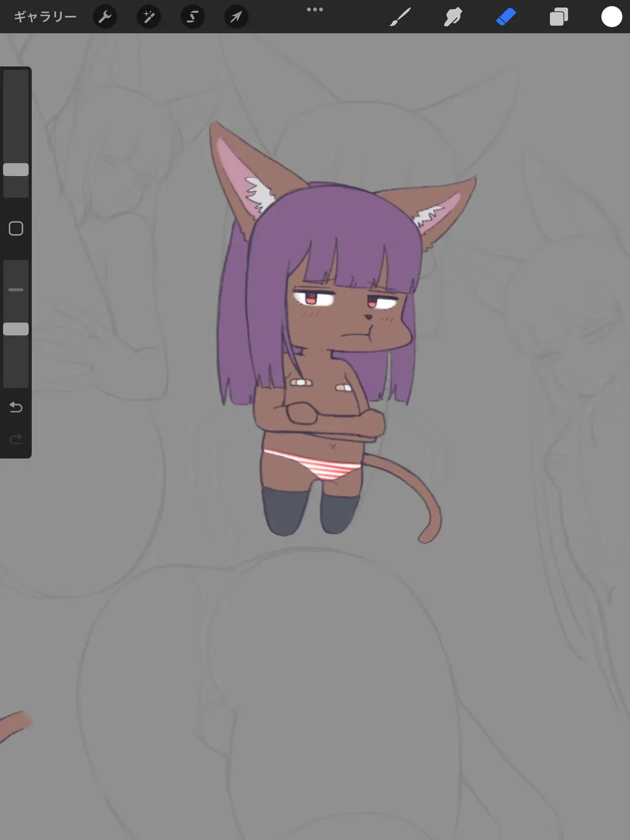Image resolution: width=630 pixels, height=840 pixels.
Task: Select the Smudge finger tool
Action: 453,17
